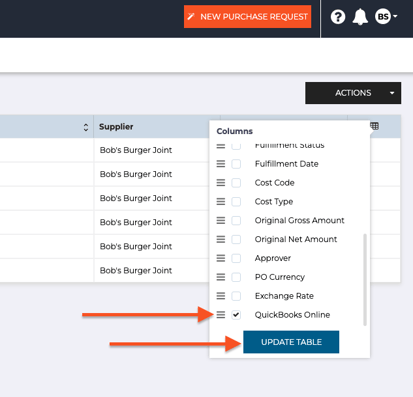Image resolution: width=413 pixels, height=397 pixels.
Task: Enable the Fulfillment Date column checkbox
Action: pos(236,164)
